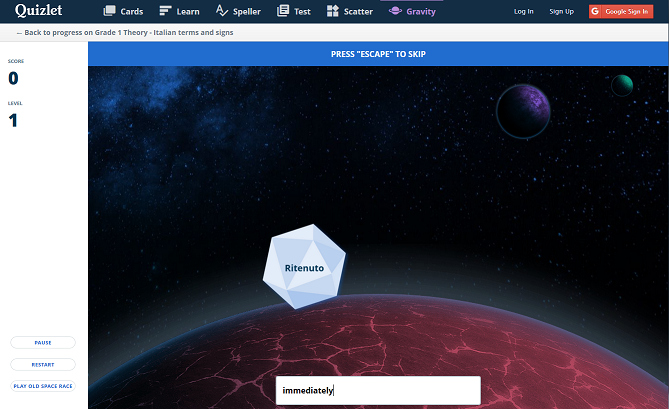The image size is (669, 409).
Task: Click the Ritenuto asteroid
Action: click(304, 267)
